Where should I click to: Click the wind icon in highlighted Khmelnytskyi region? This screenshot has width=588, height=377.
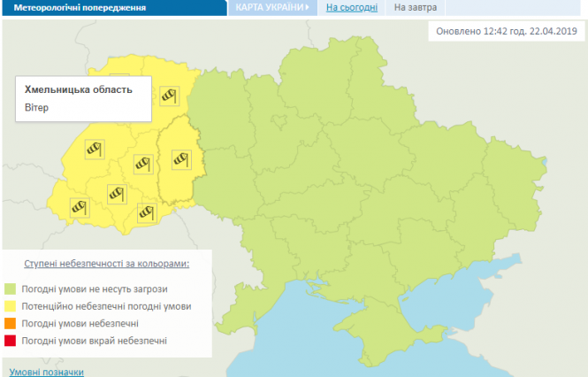point(180,159)
